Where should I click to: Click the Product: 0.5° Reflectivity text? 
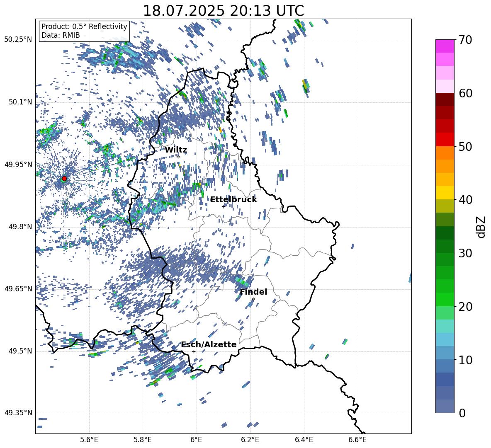pyautogui.click(x=84, y=26)
